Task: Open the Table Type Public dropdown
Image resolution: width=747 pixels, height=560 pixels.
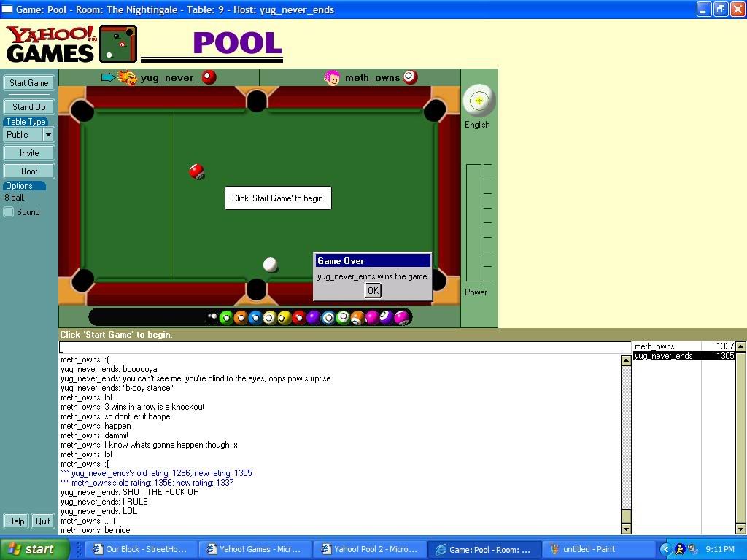Action: click(48, 135)
